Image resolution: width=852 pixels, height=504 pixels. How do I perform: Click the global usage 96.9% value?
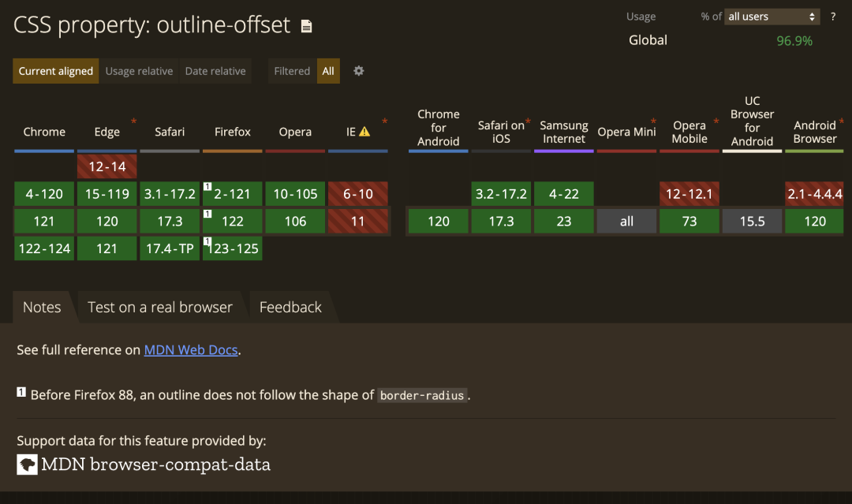tap(794, 41)
